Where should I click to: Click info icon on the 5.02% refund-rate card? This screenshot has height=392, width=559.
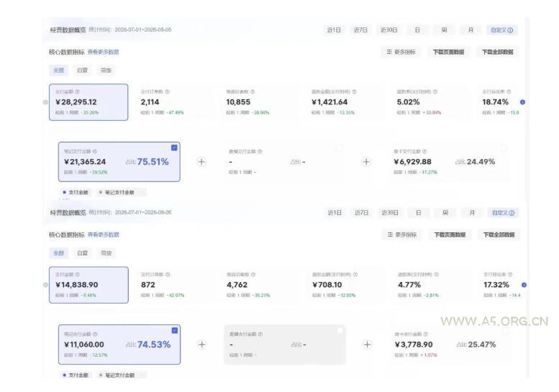click(x=435, y=92)
